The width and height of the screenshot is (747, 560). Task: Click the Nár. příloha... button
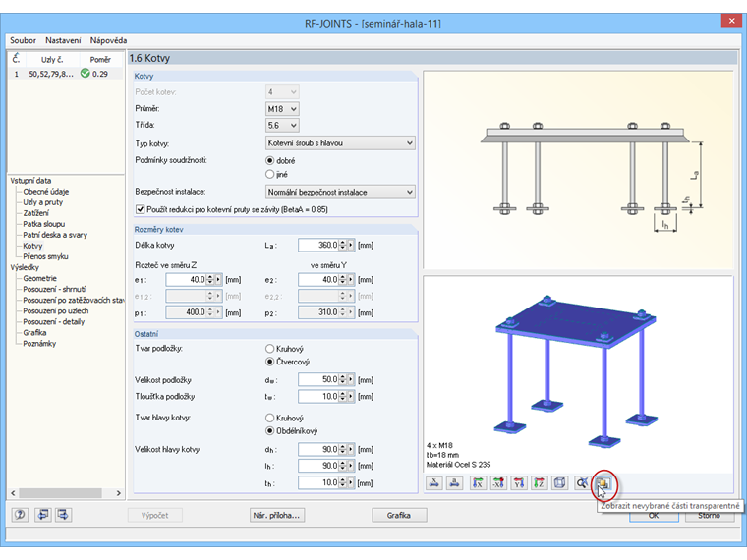point(277,515)
